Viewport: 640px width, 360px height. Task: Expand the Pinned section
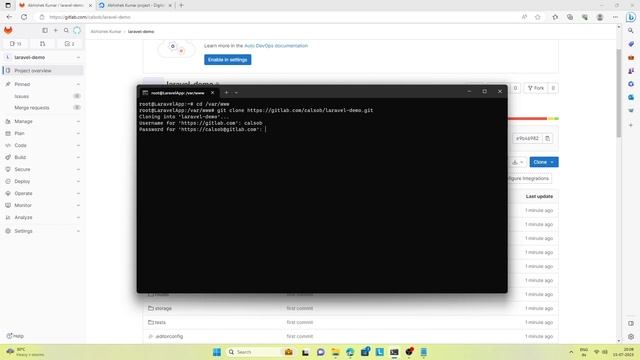pos(43,84)
